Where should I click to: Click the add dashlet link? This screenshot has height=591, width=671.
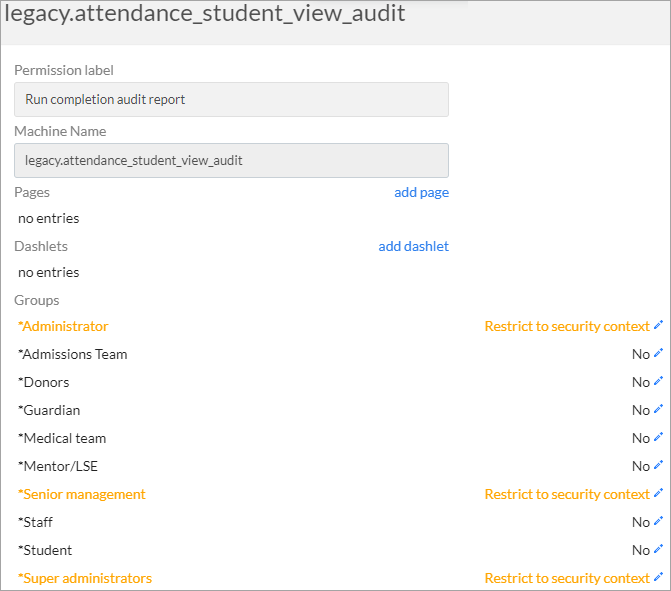[x=413, y=246]
